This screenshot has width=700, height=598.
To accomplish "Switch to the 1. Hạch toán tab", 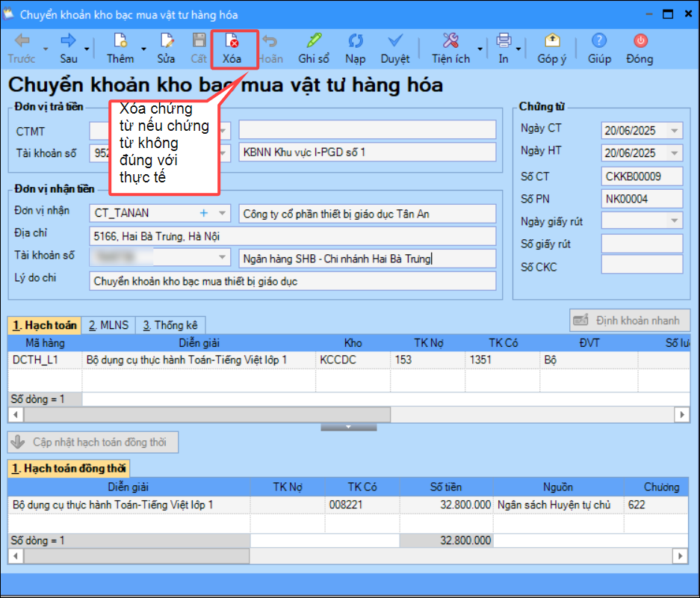I will 44,325.
